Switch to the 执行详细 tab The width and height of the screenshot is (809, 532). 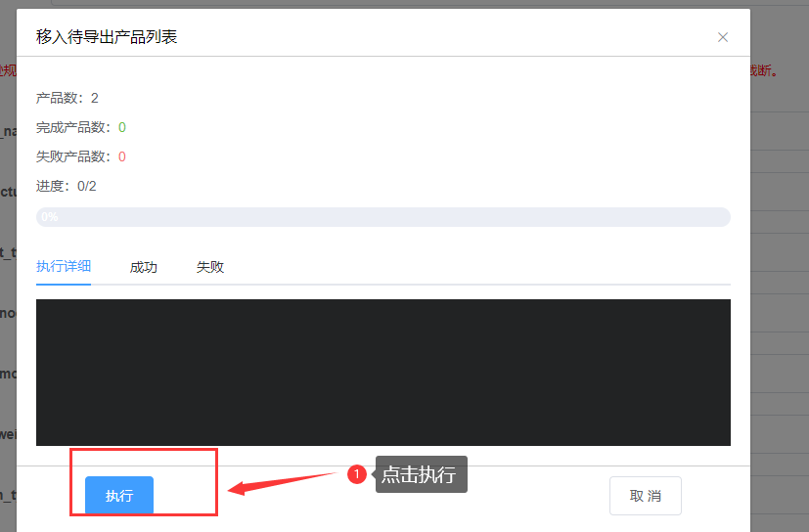(x=64, y=266)
